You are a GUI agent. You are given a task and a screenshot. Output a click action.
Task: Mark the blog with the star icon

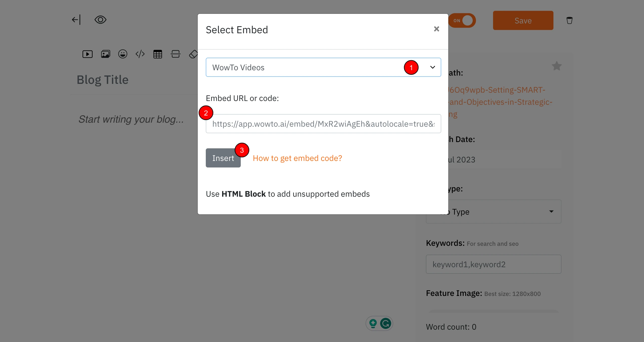click(x=556, y=66)
